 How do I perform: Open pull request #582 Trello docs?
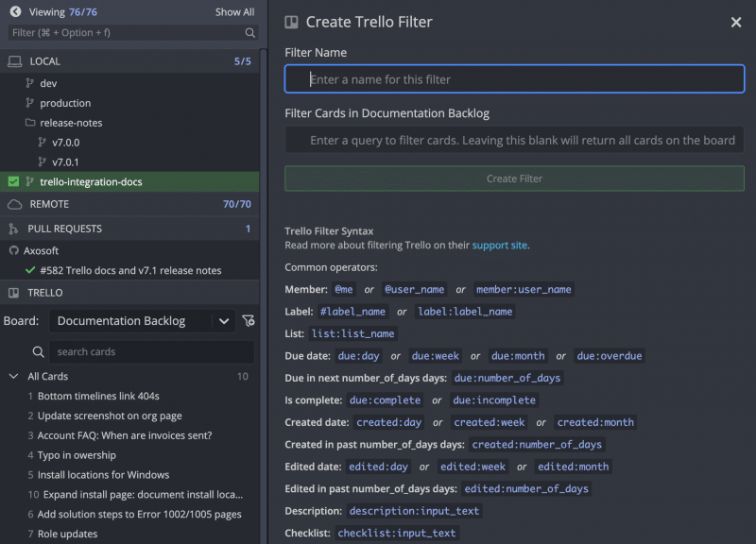[x=129, y=270]
